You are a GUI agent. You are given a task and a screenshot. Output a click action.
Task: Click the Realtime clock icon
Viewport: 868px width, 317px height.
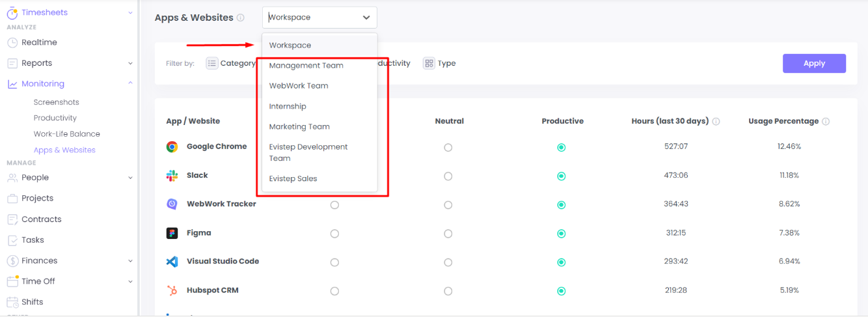[x=12, y=42]
